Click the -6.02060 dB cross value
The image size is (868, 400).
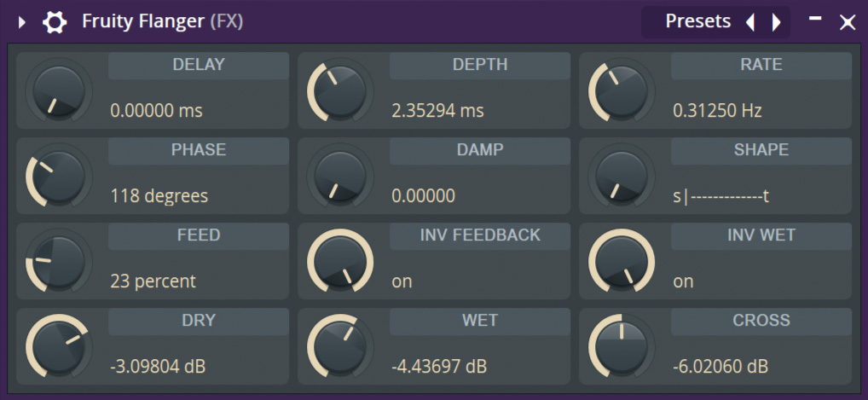pyautogui.click(x=720, y=367)
